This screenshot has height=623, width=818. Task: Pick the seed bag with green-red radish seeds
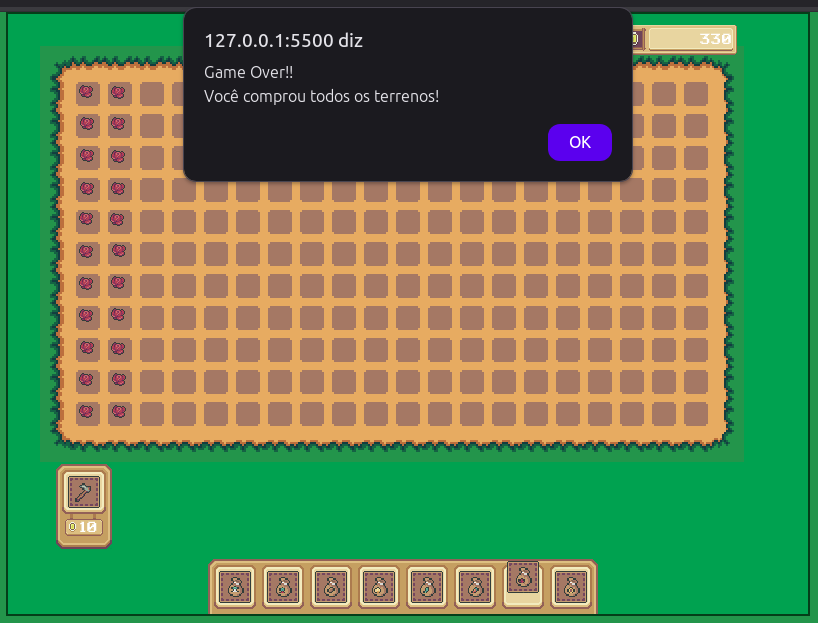point(283,587)
